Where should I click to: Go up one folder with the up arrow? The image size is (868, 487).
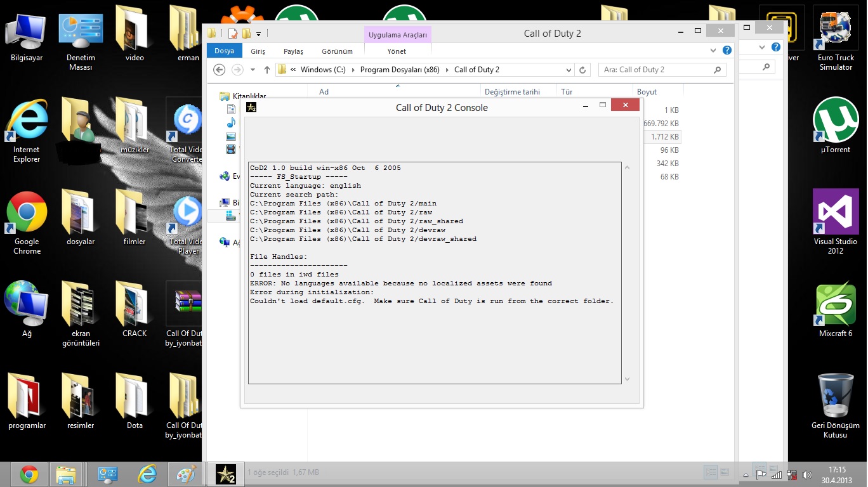point(267,70)
